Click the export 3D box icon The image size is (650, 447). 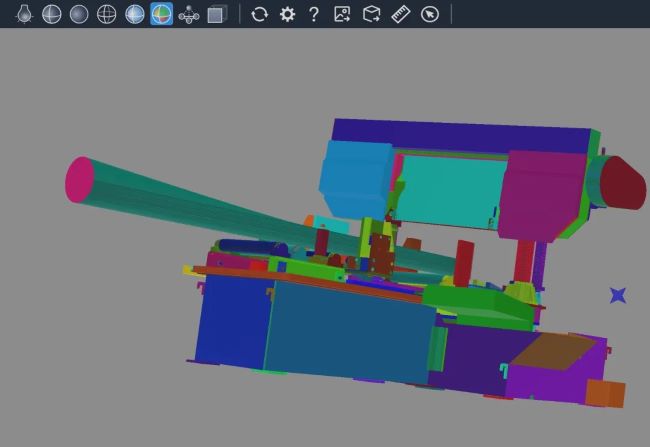tap(371, 14)
